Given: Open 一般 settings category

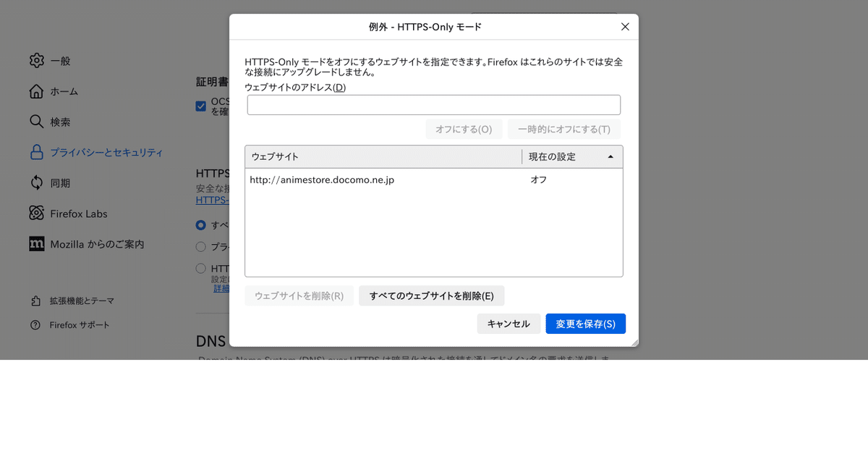Looking at the screenshot, I should click(x=61, y=61).
